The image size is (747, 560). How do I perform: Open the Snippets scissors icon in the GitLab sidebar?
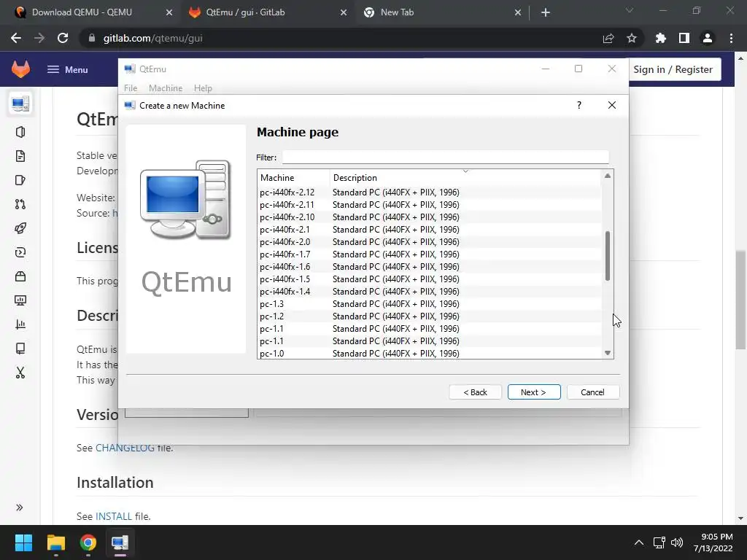coord(20,373)
